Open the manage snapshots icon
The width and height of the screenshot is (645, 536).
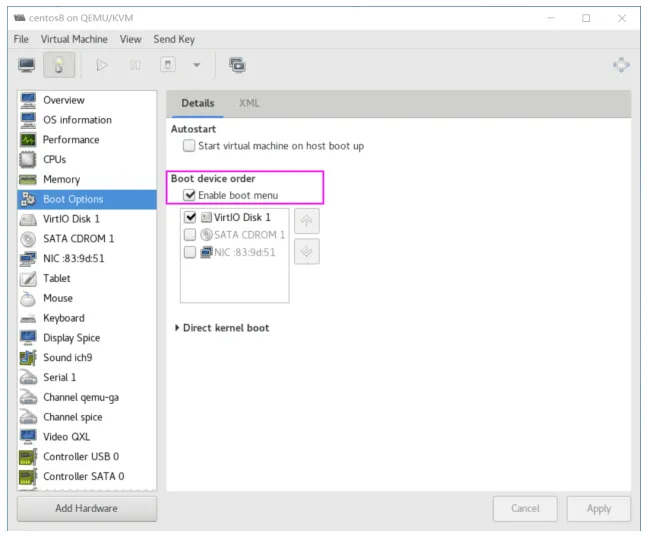tap(237, 65)
